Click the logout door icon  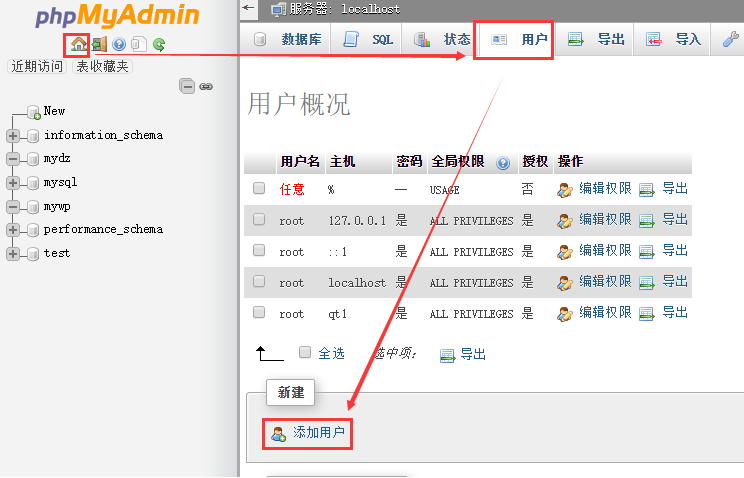[99, 44]
